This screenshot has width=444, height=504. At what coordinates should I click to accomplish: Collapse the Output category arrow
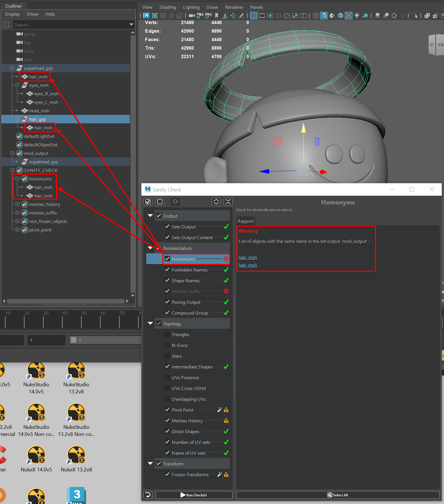(x=150, y=216)
